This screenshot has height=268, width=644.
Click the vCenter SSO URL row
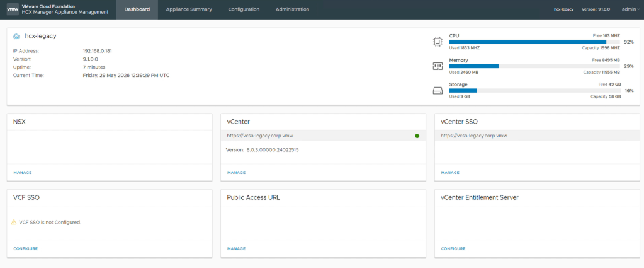pyautogui.click(x=537, y=136)
